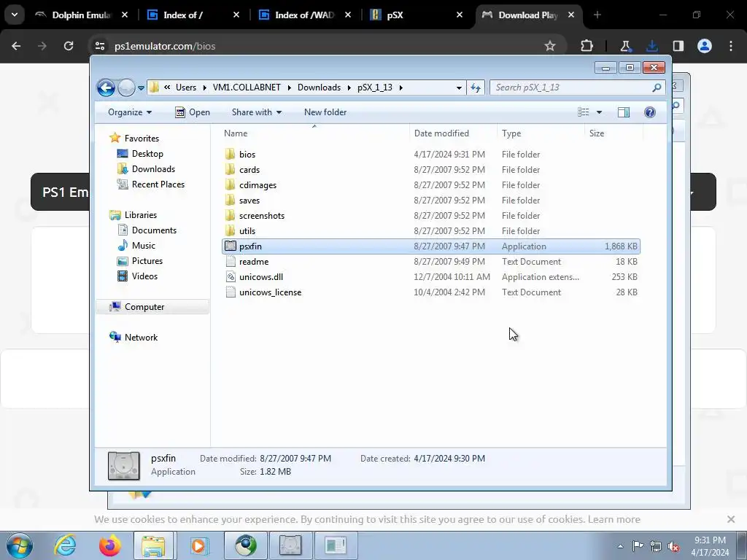Click the Chrome address bar URL

165,46
